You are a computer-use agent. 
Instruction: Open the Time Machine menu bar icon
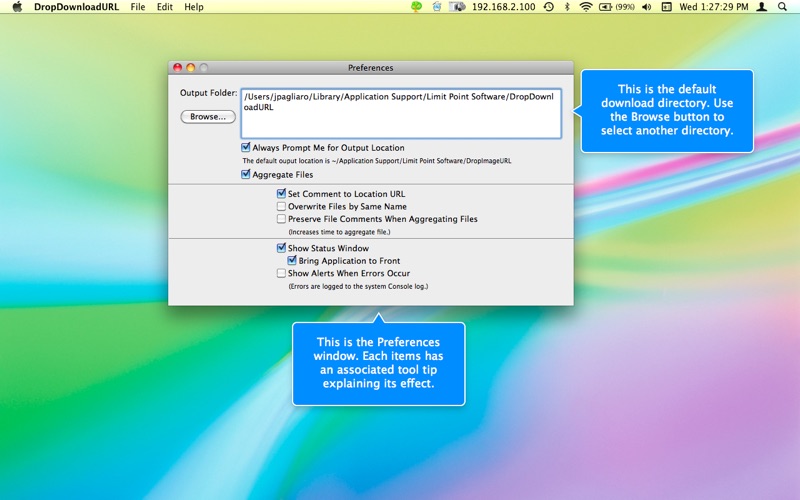[x=549, y=7]
